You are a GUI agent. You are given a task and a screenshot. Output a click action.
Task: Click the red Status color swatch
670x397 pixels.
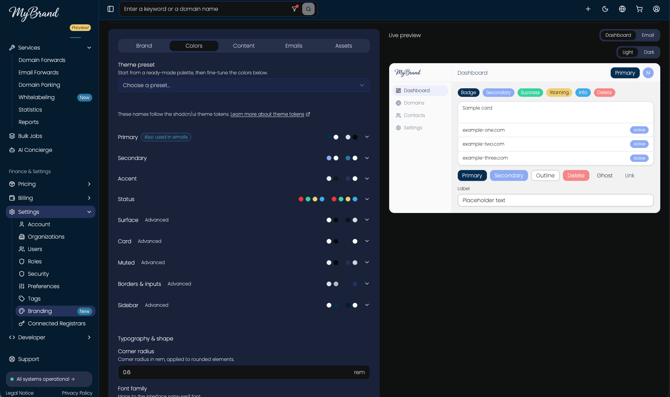click(x=301, y=199)
